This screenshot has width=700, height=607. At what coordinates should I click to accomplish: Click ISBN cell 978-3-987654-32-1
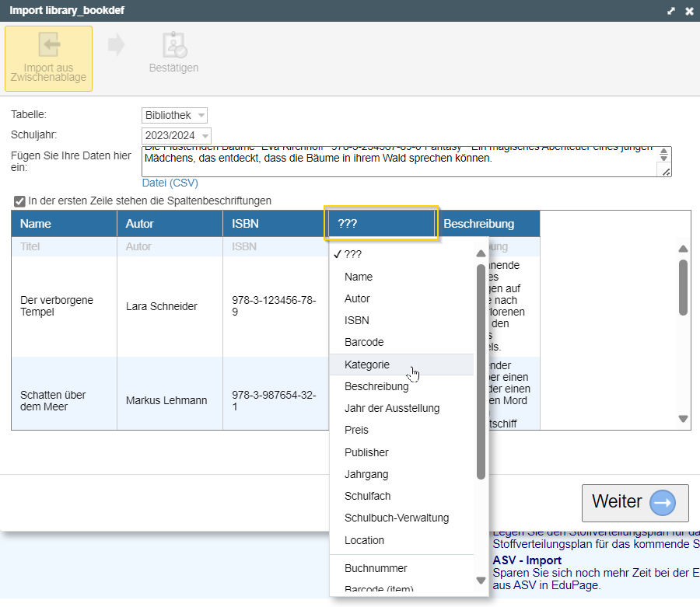[275, 393]
